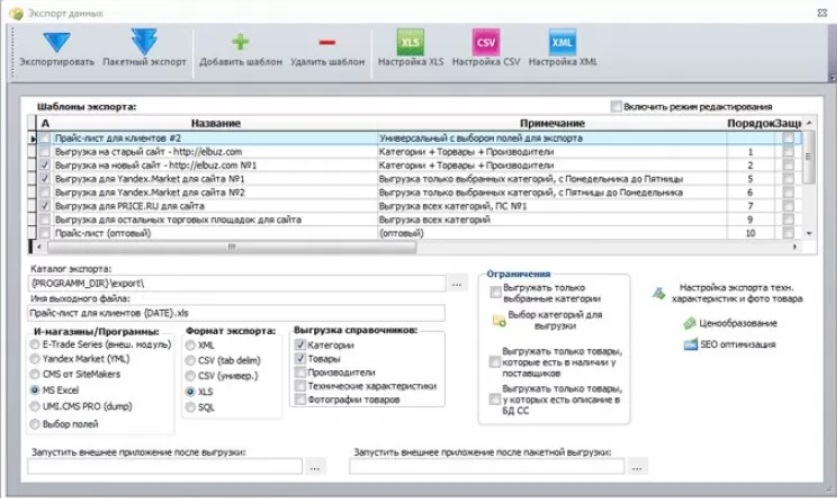The image size is (837, 499).
Task: Open Настройка XML settings
Action: [562, 43]
